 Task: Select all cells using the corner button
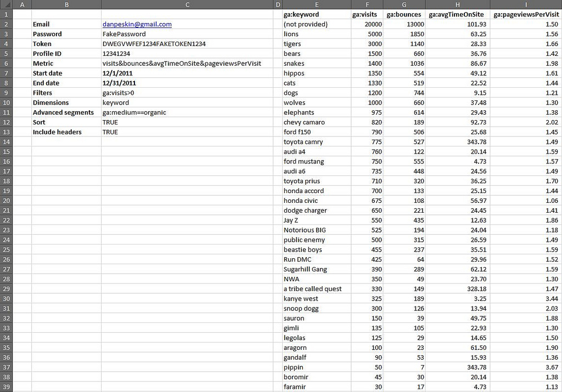(7, 4)
